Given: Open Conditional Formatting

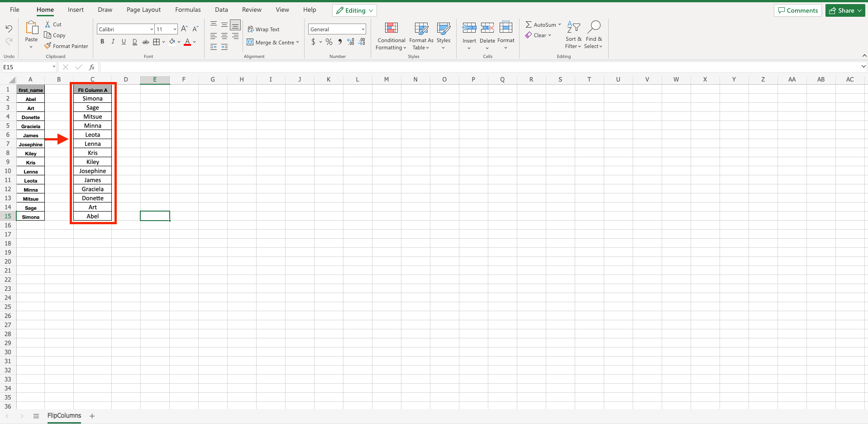Looking at the screenshot, I should click(391, 36).
